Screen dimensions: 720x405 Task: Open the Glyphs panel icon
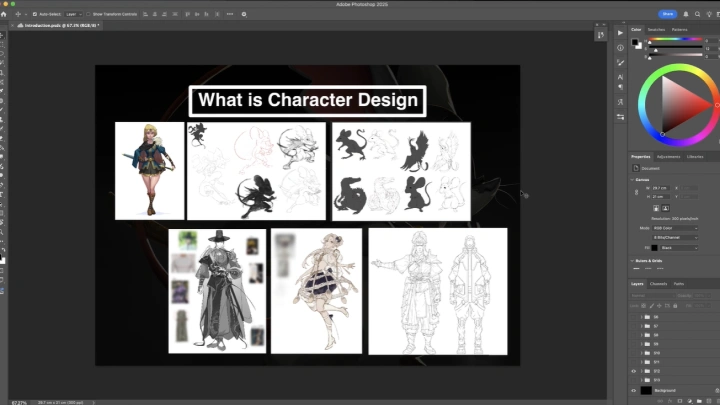coord(620,102)
